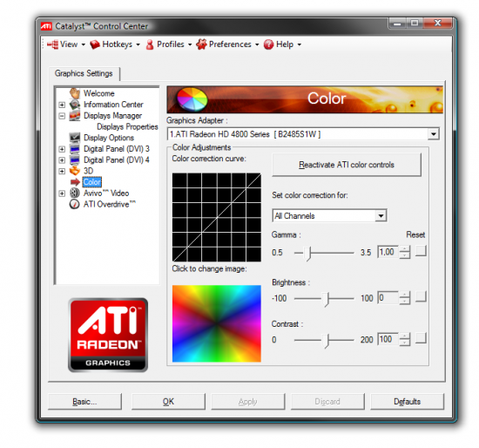Viewport: 479px width, 448px height.
Task: Click the View menu icon
Action: (52, 44)
